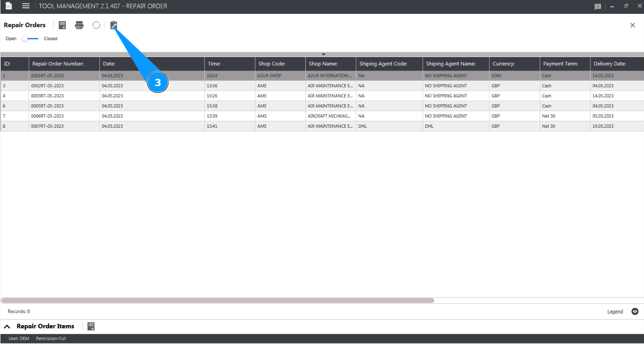644x344 pixels.
Task: Click the Shop Code column header
Action: [x=280, y=64]
